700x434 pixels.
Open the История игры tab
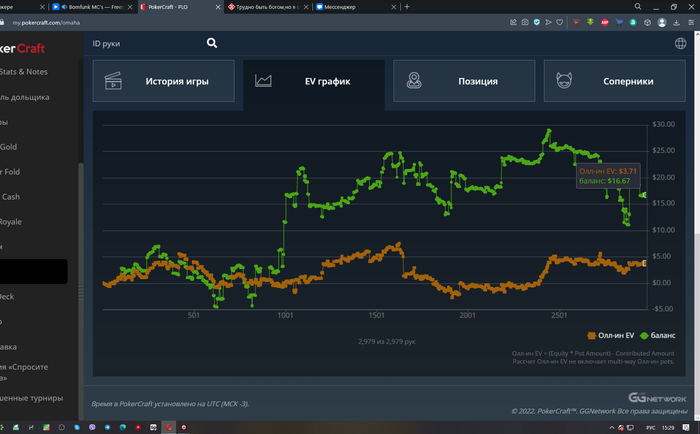tap(163, 81)
